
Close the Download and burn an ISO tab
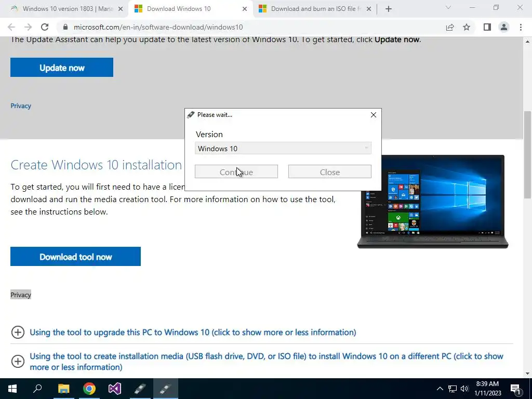[369, 9]
